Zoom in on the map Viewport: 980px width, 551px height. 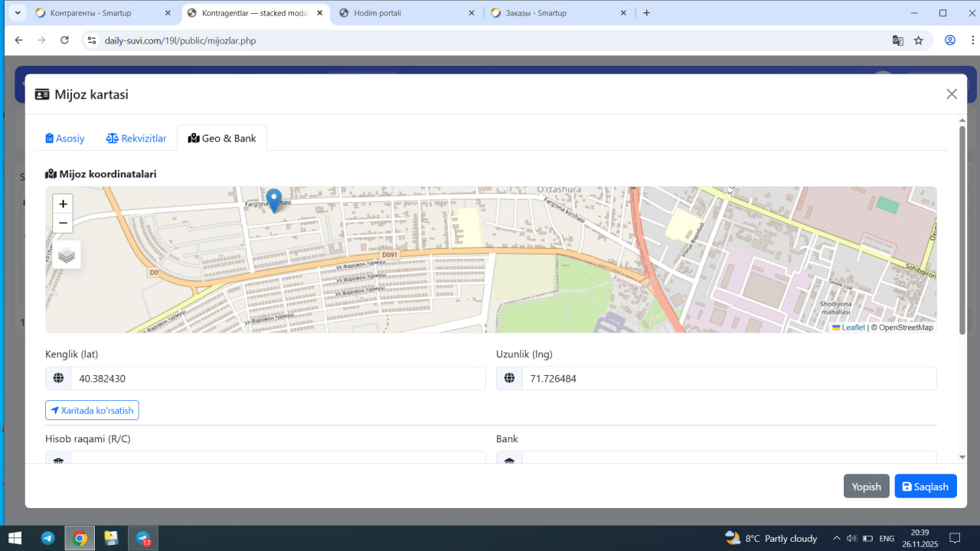click(63, 204)
